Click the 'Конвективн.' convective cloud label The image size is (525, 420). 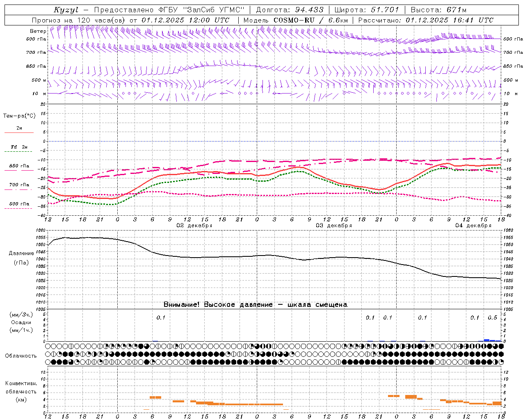click(21, 383)
